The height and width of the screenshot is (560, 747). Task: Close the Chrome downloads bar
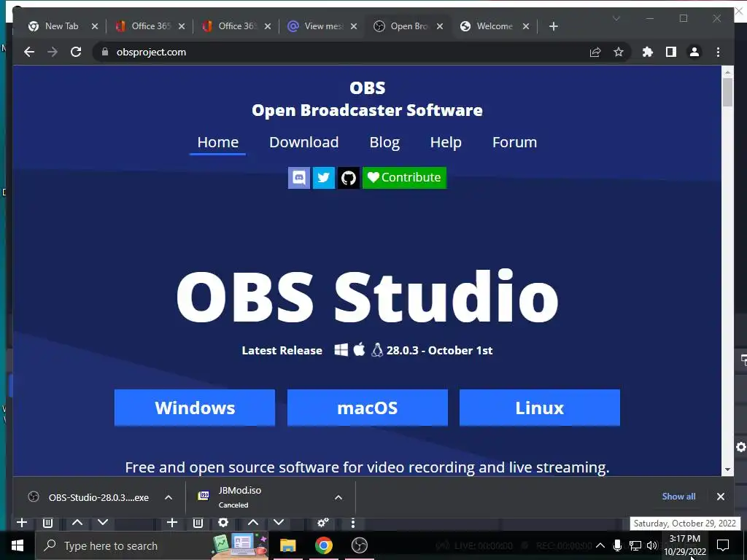[720, 497]
